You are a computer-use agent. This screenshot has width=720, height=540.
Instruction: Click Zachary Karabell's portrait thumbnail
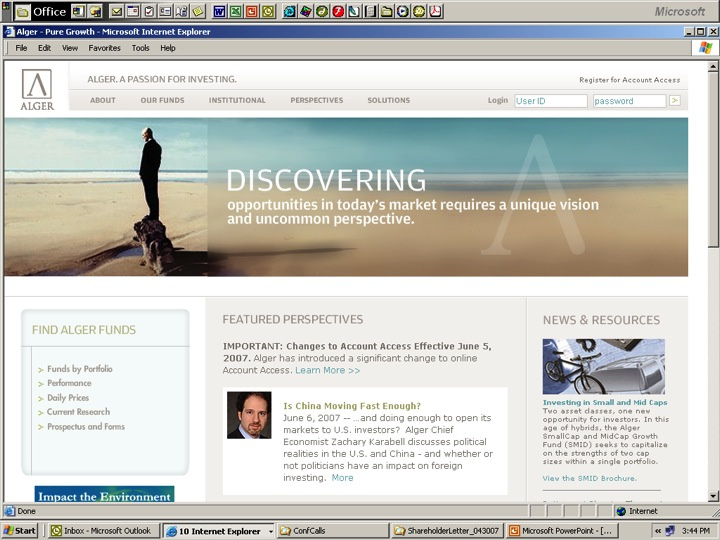(249, 415)
